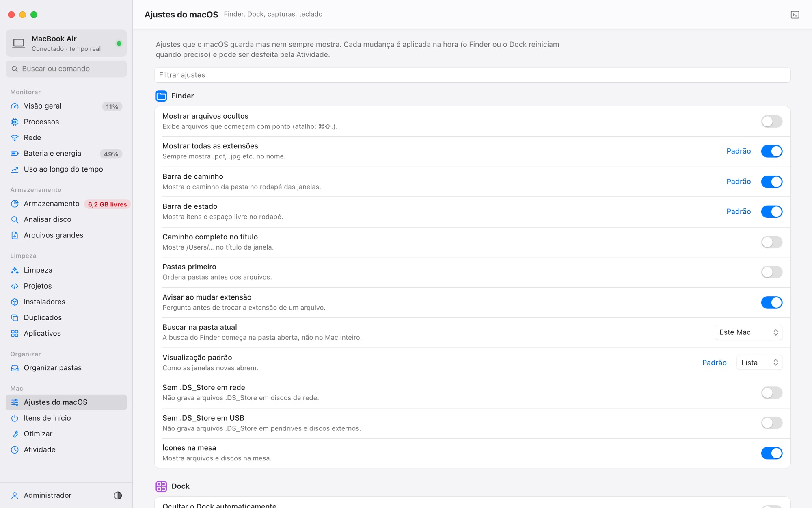Enable Sem .DS_Store em rede switch

771,393
